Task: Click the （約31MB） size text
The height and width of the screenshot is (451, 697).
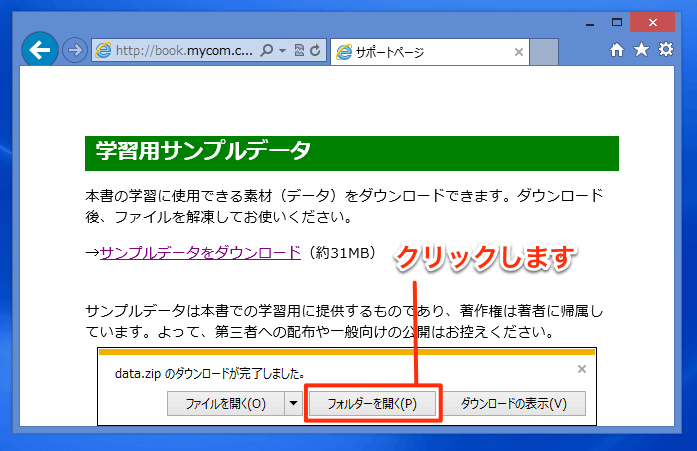Action: tap(343, 253)
